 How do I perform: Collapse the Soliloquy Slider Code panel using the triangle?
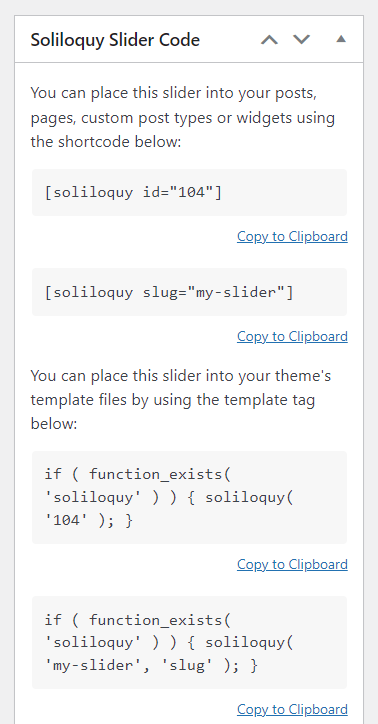click(341, 39)
